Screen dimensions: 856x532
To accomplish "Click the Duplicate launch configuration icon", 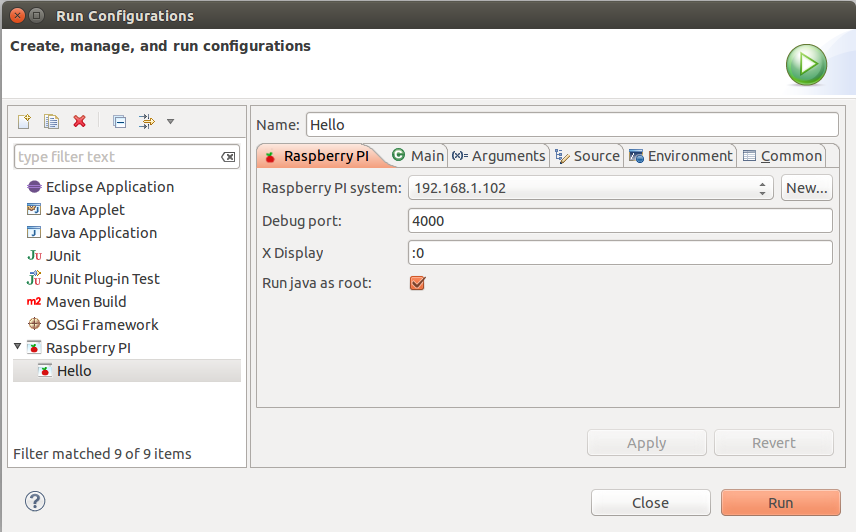I will (x=51, y=121).
